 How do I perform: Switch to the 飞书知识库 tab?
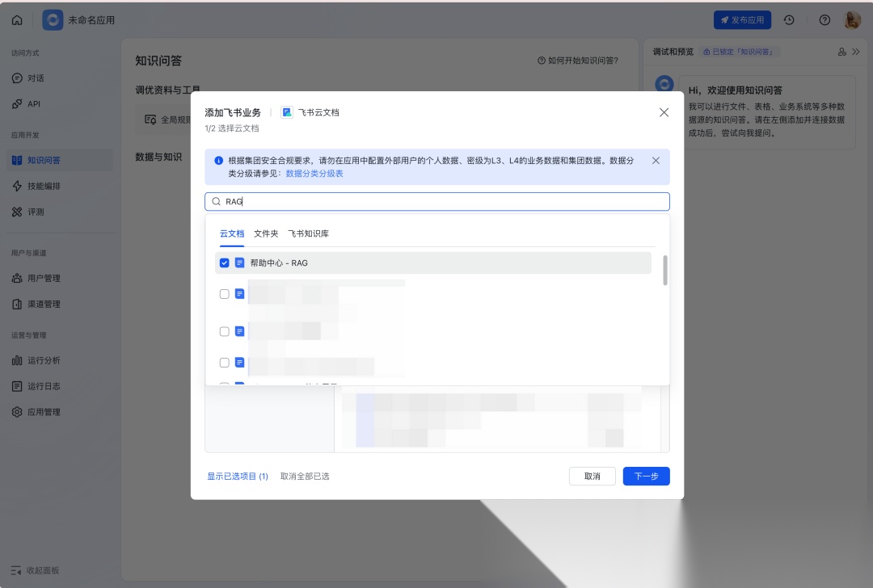click(x=309, y=233)
